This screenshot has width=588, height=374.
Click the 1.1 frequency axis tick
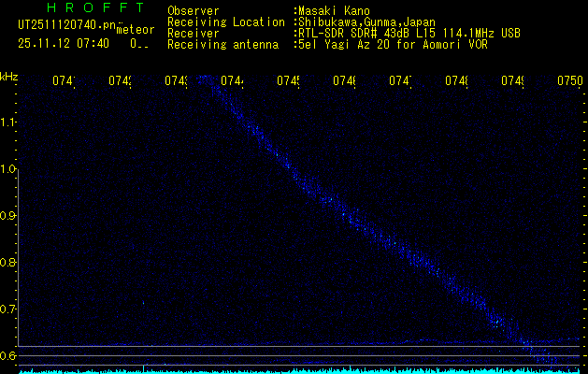pos(9,122)
